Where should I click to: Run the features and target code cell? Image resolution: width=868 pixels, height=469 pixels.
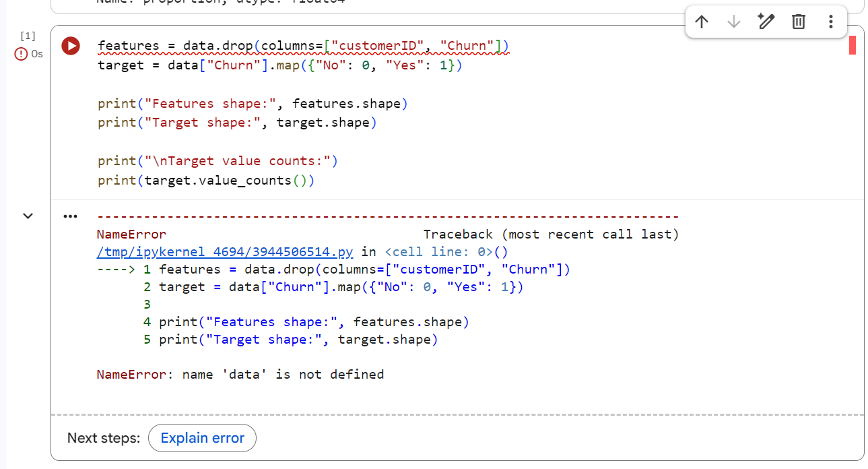[x=71, y=46]
